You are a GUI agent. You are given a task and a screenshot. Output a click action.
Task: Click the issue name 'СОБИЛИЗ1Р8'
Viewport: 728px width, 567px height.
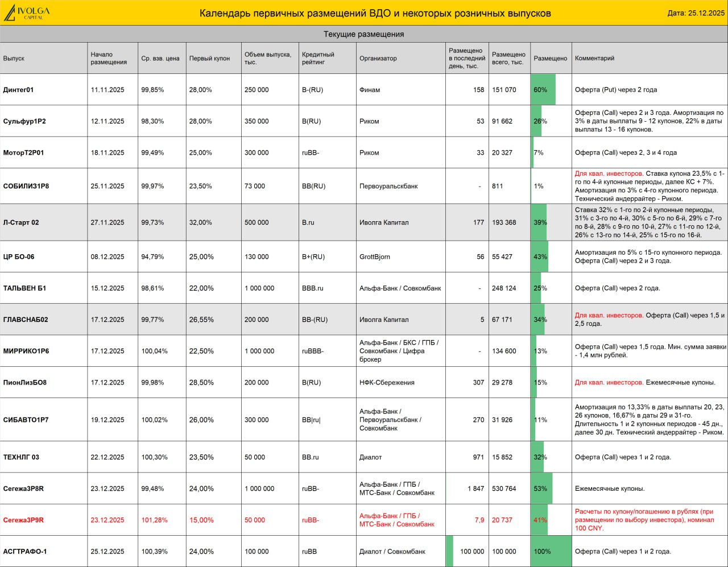[x=26, y=186]
